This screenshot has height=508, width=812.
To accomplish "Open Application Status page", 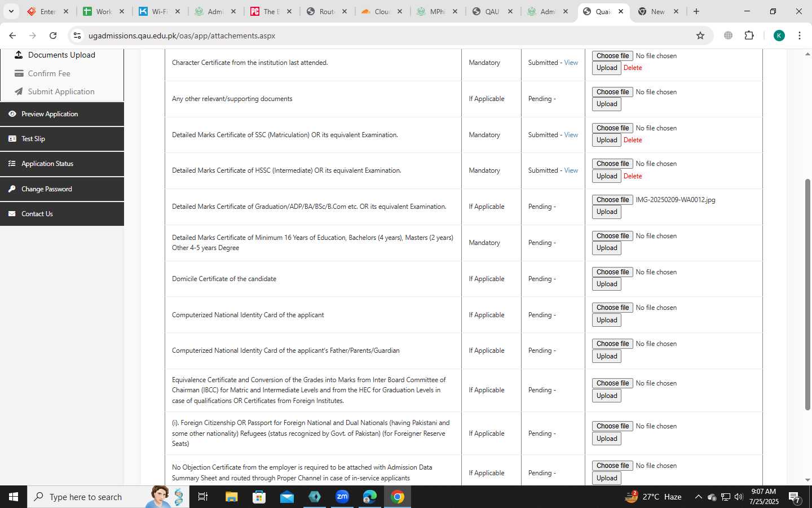I will (62, 164).
